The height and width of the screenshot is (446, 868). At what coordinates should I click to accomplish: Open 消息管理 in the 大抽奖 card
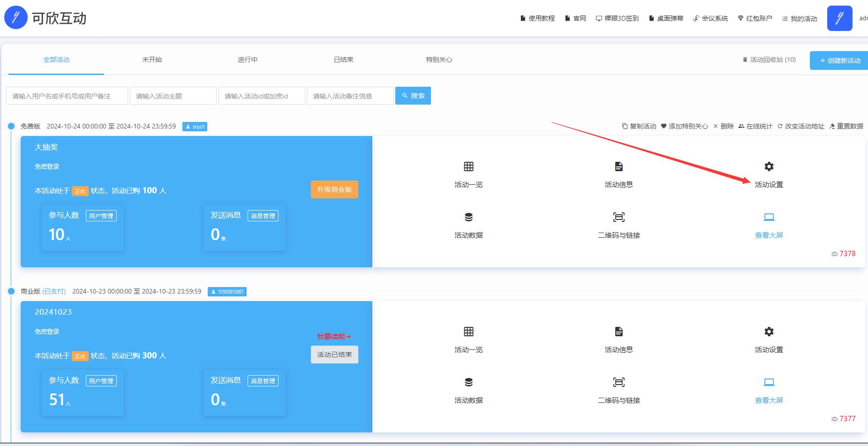(263, 216)
